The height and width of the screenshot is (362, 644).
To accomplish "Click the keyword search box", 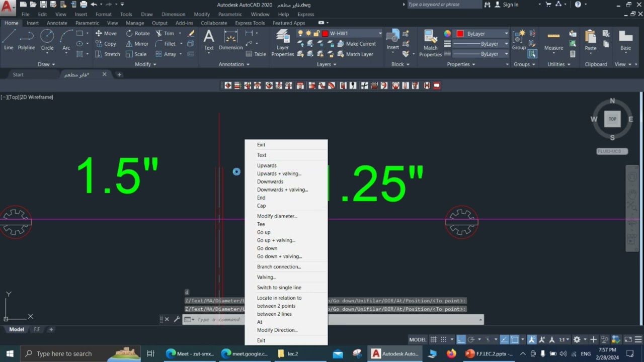I will (x=444, y=5).
